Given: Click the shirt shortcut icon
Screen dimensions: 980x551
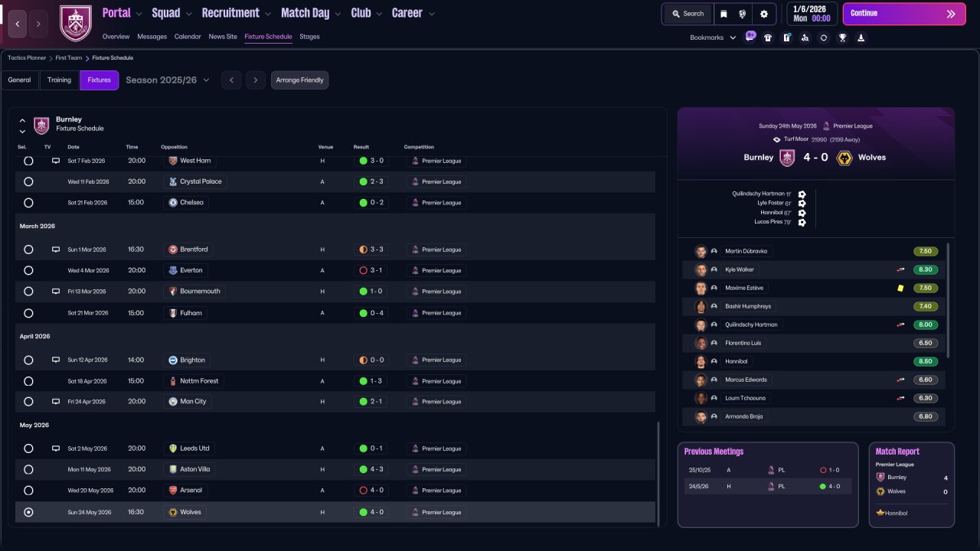Looking at the screenshot, I should tap(768, 37).
